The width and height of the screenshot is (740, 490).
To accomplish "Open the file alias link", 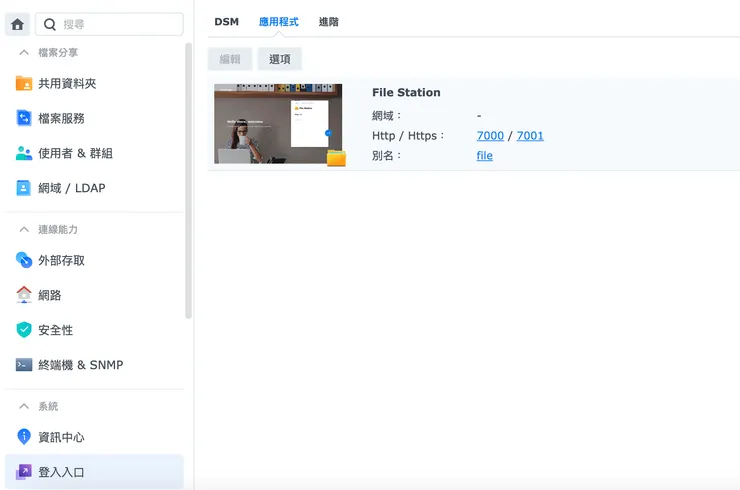I will point(485,156).
